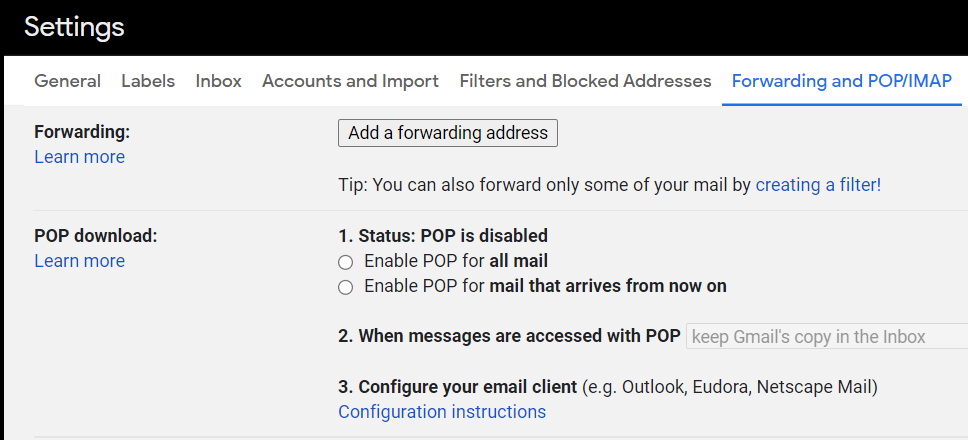Enable POP for all mail
Viewport: 968px width, 440px height.
point(346,262)
